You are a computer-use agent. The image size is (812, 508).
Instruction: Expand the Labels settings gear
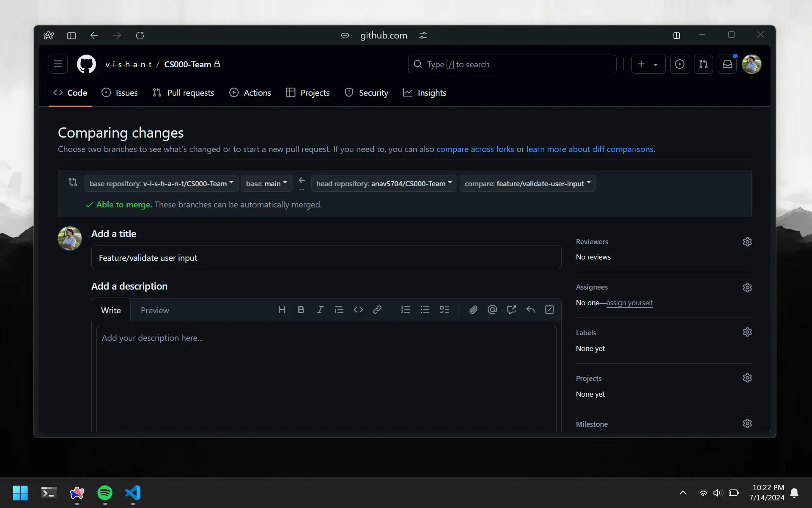747,332
